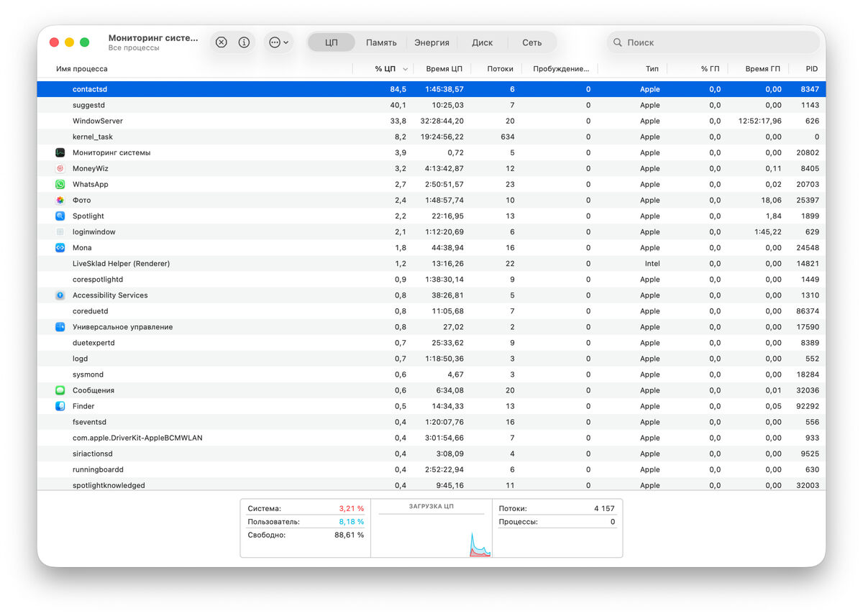Click the Система 3,21 % value
This screenshot has width=863, height=616.
coord(352,508)
